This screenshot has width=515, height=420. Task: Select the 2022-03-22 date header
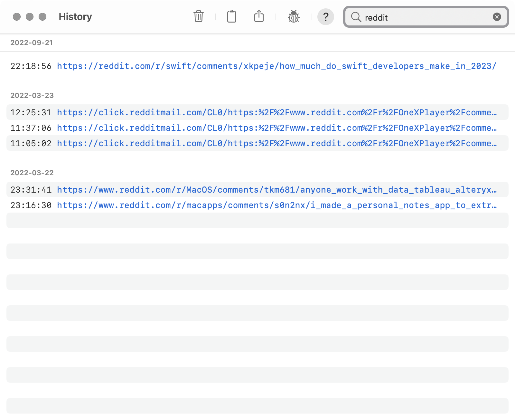[x=32, y=173]
